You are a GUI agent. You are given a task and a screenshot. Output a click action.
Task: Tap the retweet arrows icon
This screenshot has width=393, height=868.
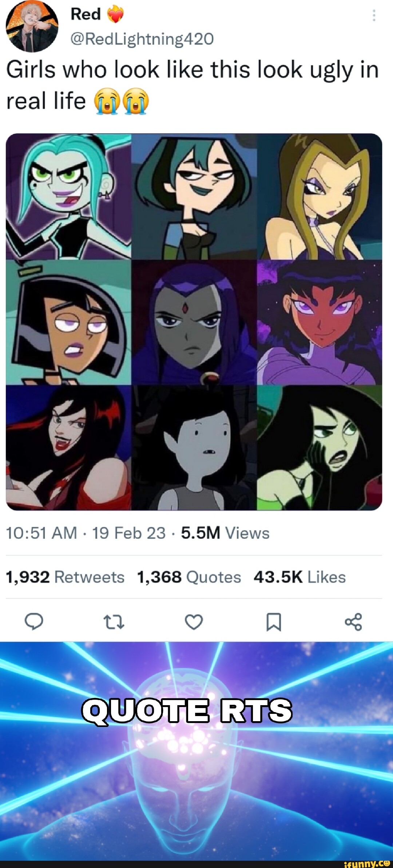pos(114,622)
